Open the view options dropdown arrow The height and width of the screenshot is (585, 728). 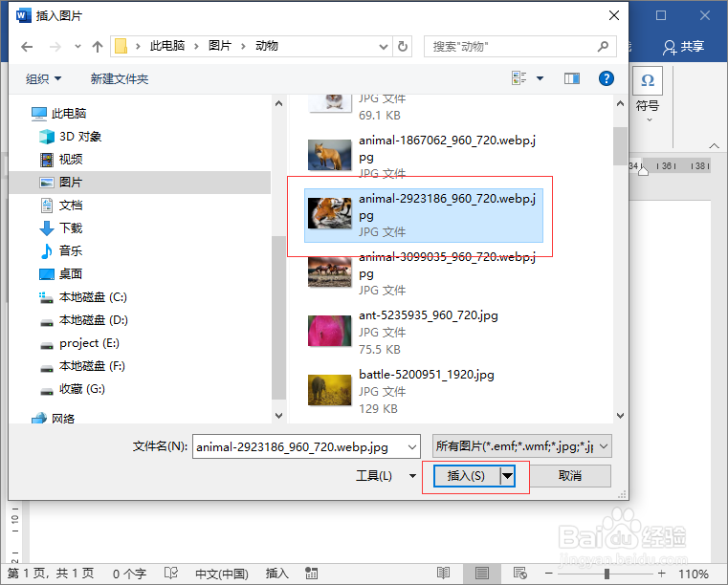coord(540,78)
